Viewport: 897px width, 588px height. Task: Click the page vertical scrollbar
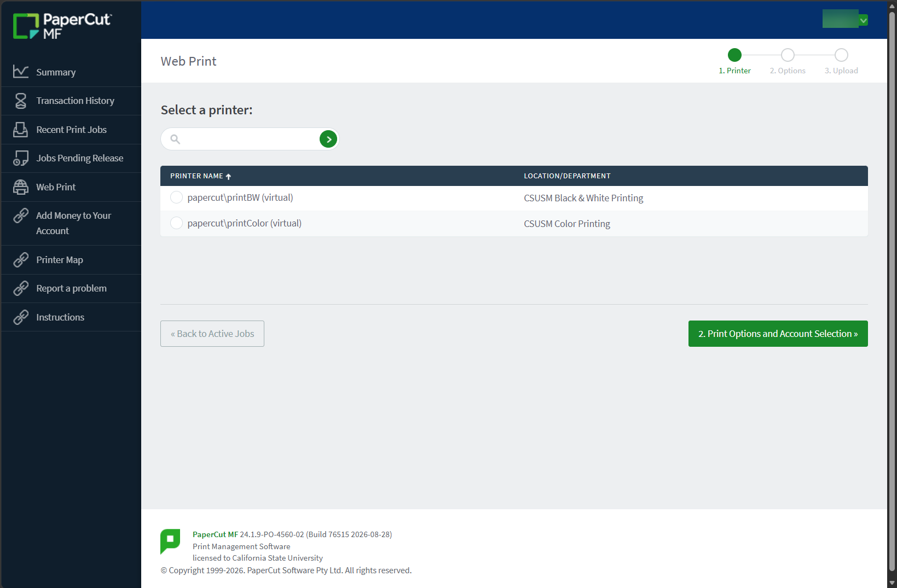coord(892,291)
